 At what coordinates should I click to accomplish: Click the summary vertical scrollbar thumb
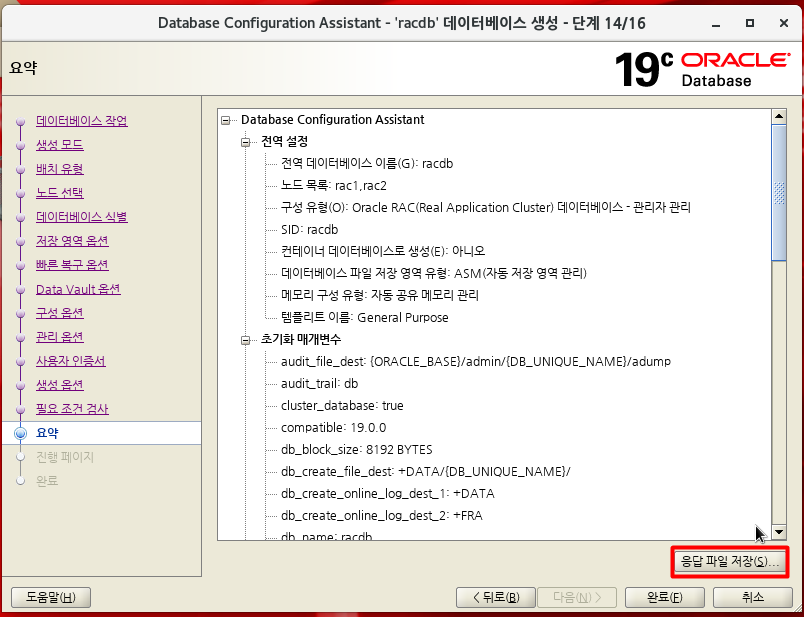(x=779, y=193)
